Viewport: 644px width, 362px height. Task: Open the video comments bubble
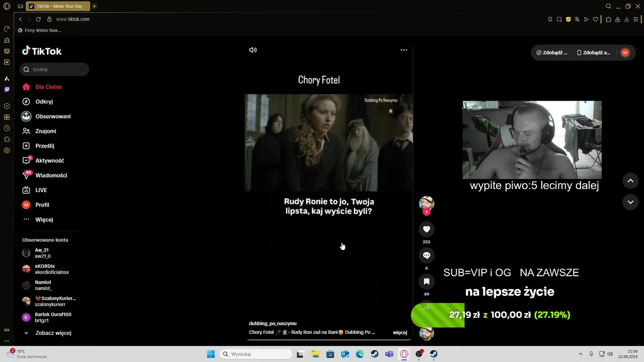tap(427, 255)
